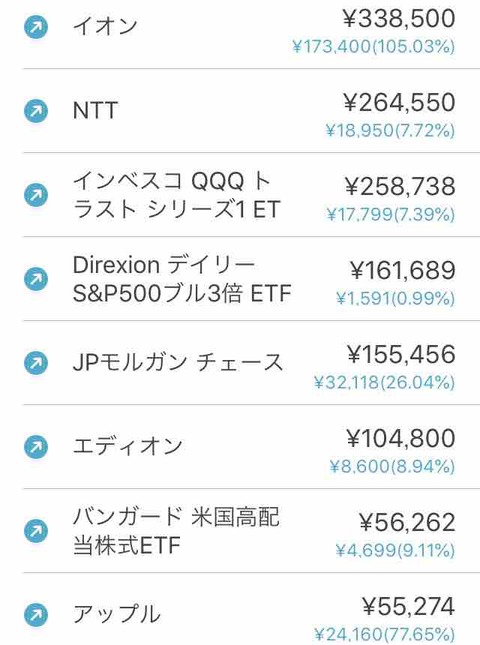This screenshot has height=645, width=480.
Task: Click the ¥338,500 valuation amount
Action: 399,19
